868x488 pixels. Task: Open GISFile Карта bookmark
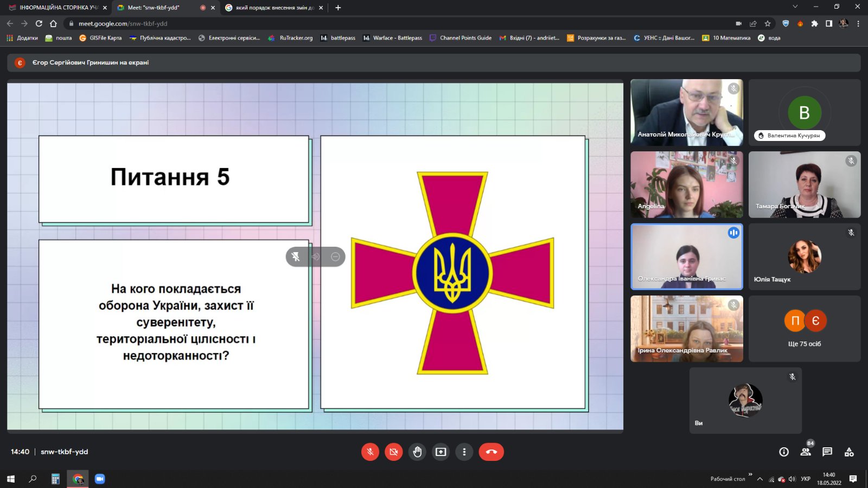pos(100,38)
